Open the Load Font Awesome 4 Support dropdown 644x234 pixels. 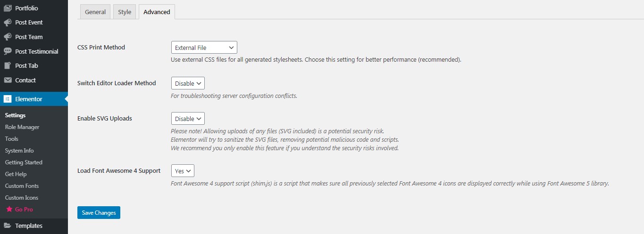183,170
